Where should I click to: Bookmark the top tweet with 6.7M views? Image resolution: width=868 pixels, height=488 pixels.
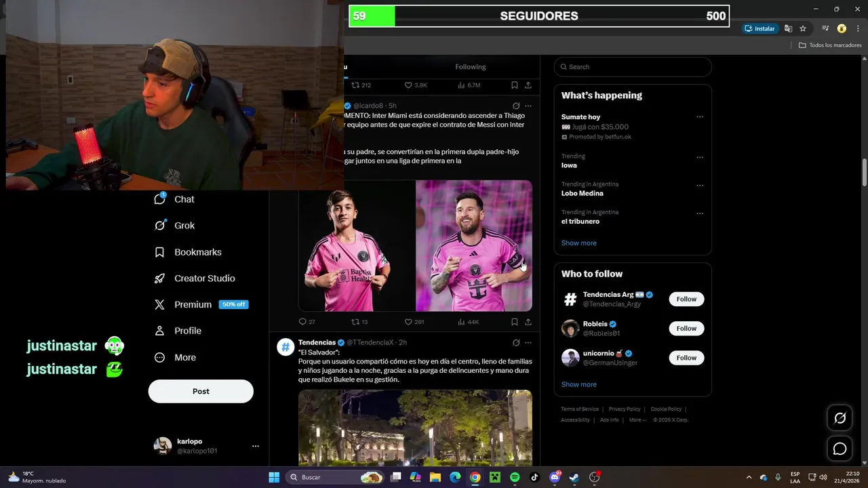tap(515, 85)
